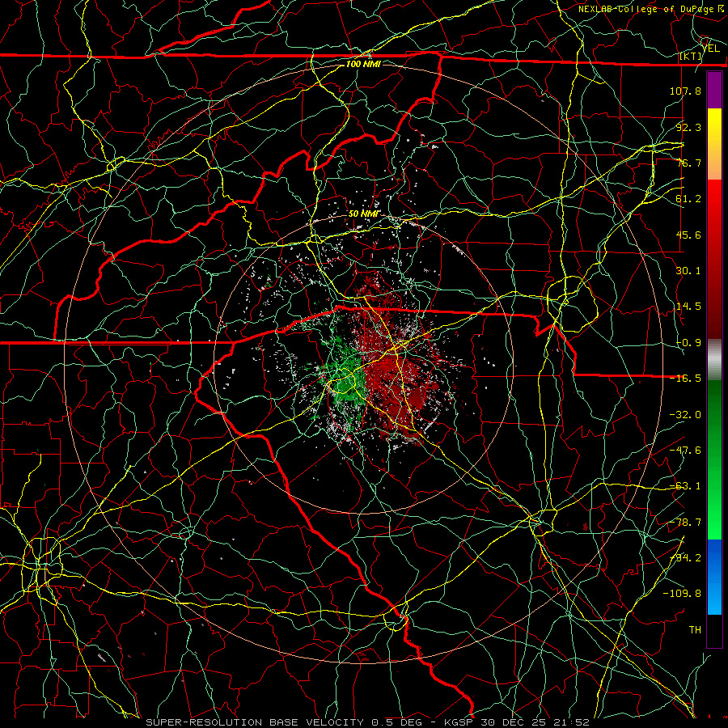Select the -16.5 legend value
Viewport: 728px width, 728px height.
pyautogui.click(x=685, y=379)
